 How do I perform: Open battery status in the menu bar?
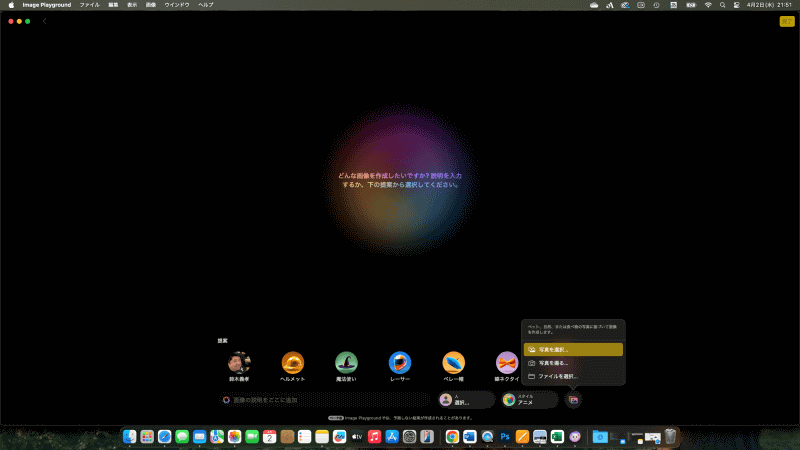[691, 5]
